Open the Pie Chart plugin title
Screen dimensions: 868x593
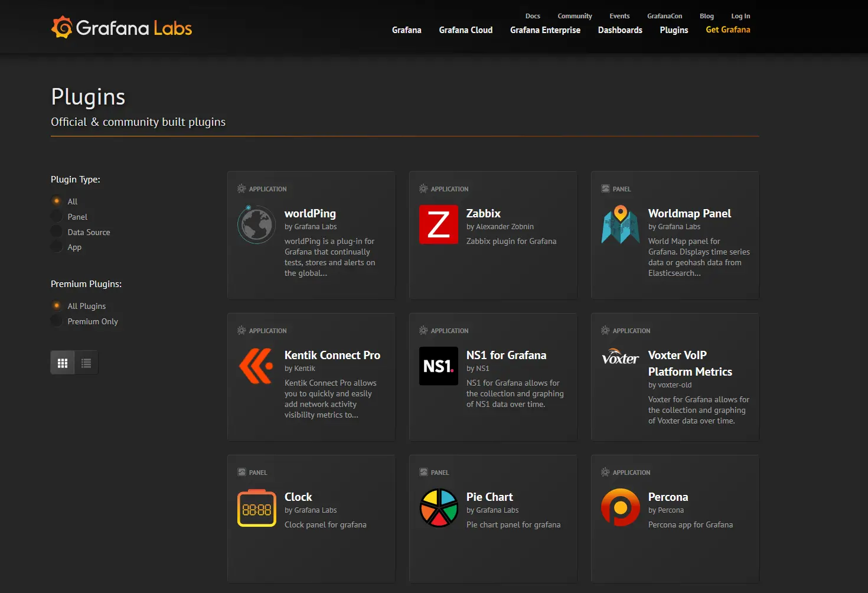click(x=490, y=497)
